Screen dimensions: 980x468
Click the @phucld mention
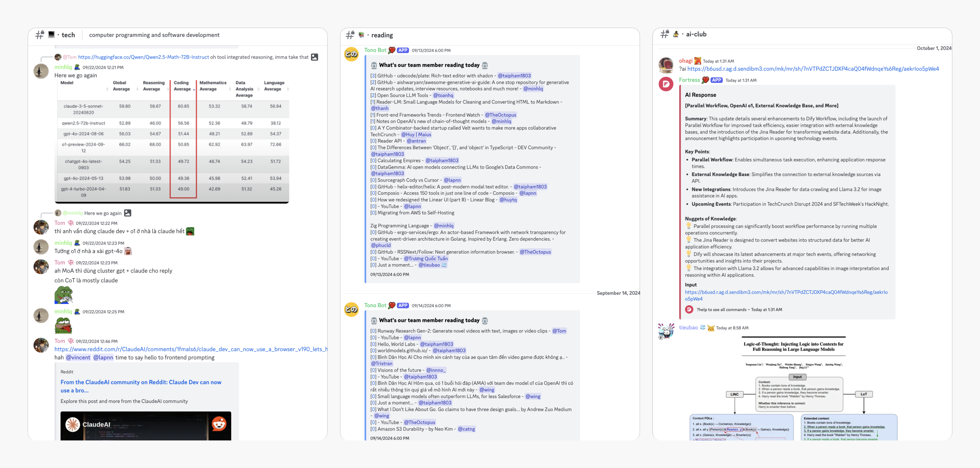pyautogui.click(x=381, y=245)
